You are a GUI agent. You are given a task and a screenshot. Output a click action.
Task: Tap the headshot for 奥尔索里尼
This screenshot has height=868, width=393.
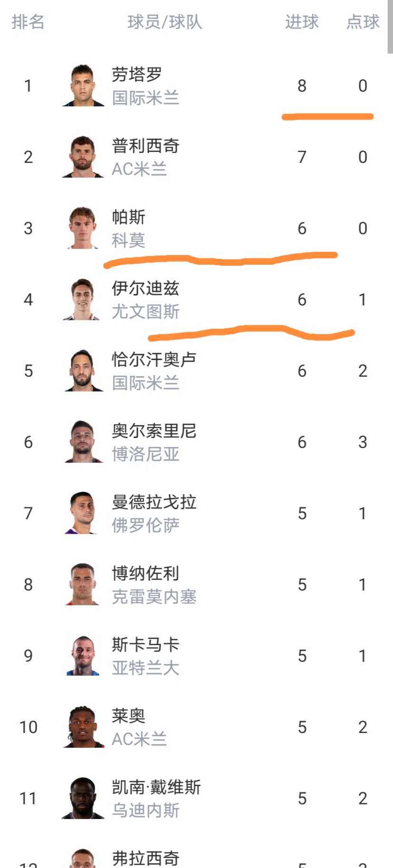click(83, 442)
